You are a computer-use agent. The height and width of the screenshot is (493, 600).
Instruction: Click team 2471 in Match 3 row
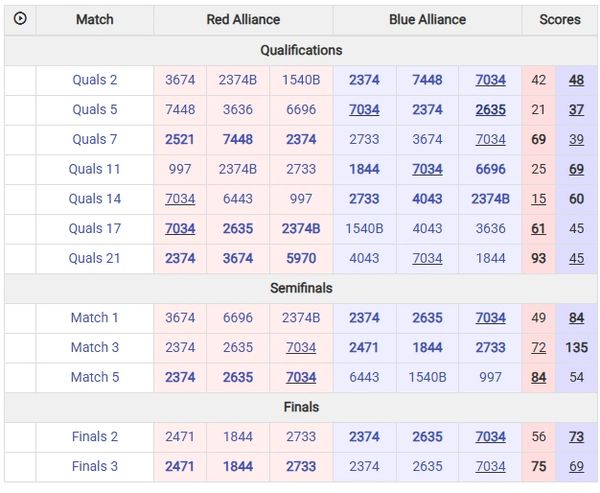364,348
